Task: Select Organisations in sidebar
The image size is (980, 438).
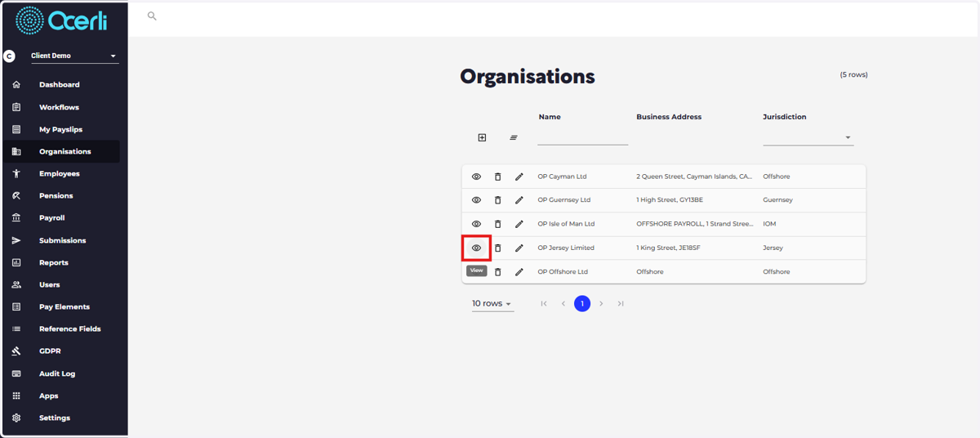Action: [x=60, y=151]
